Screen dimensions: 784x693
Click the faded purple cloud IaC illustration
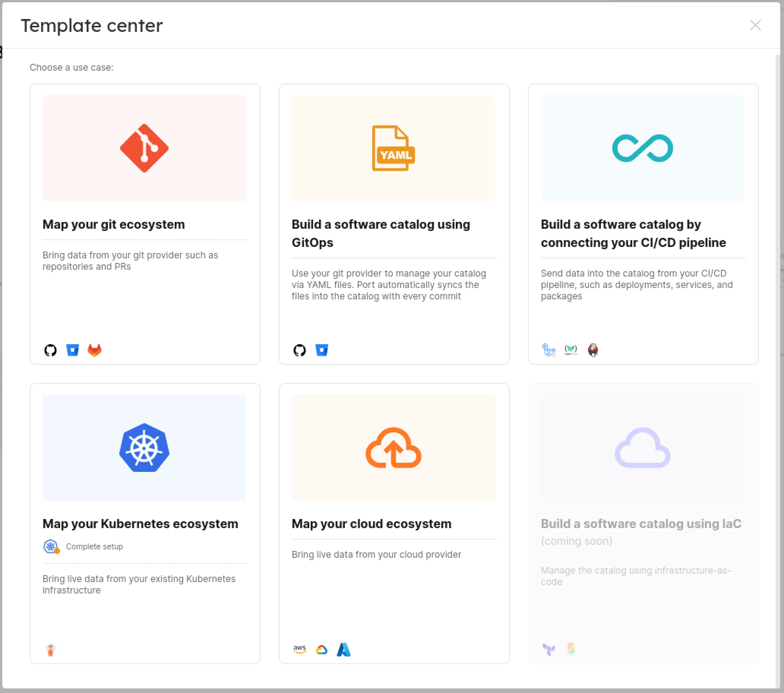point(642,447)
